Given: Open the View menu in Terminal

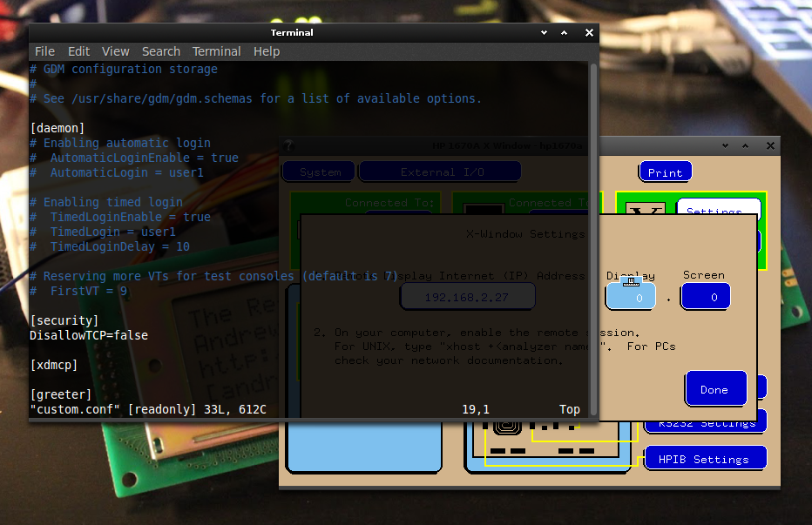Looking at the screenshot, I should click(x=116, y=51).
